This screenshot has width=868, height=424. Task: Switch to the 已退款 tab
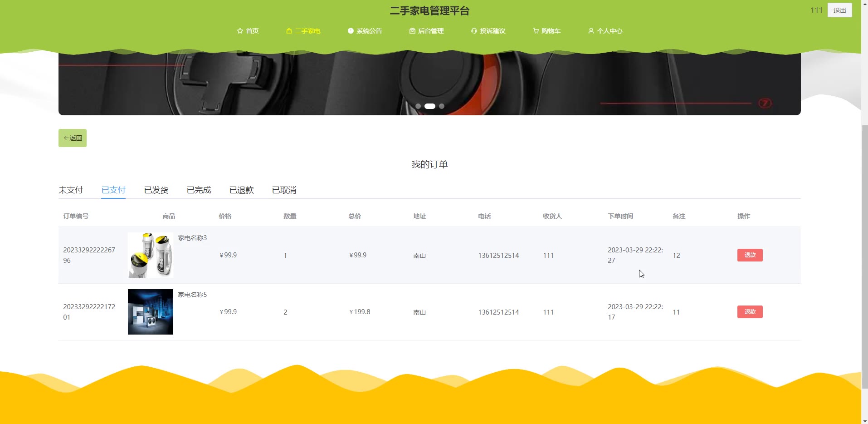click(x=241, y=190)
